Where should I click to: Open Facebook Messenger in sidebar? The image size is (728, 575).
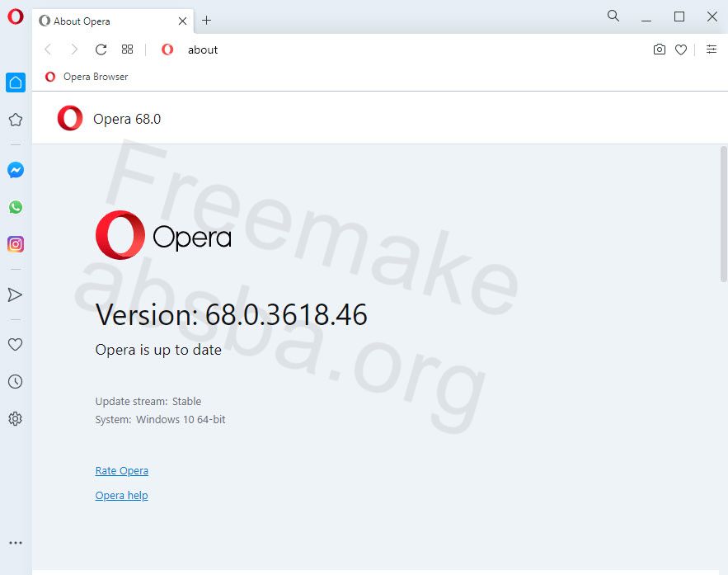[16, 170]
